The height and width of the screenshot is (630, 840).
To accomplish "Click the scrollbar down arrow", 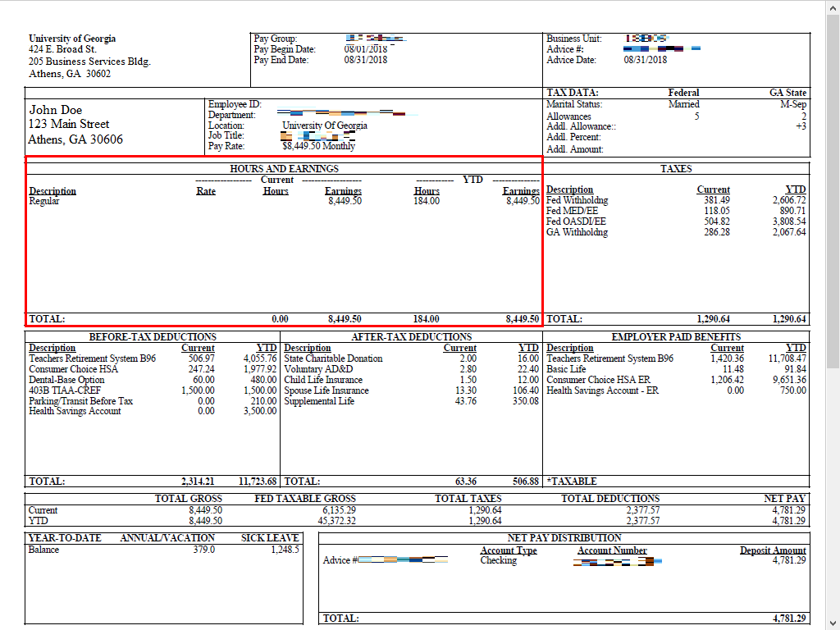I will click(833, 623).
